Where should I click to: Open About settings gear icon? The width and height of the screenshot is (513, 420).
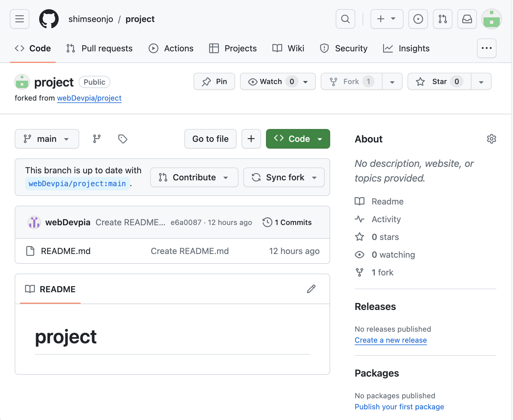(x=491, y=139)
